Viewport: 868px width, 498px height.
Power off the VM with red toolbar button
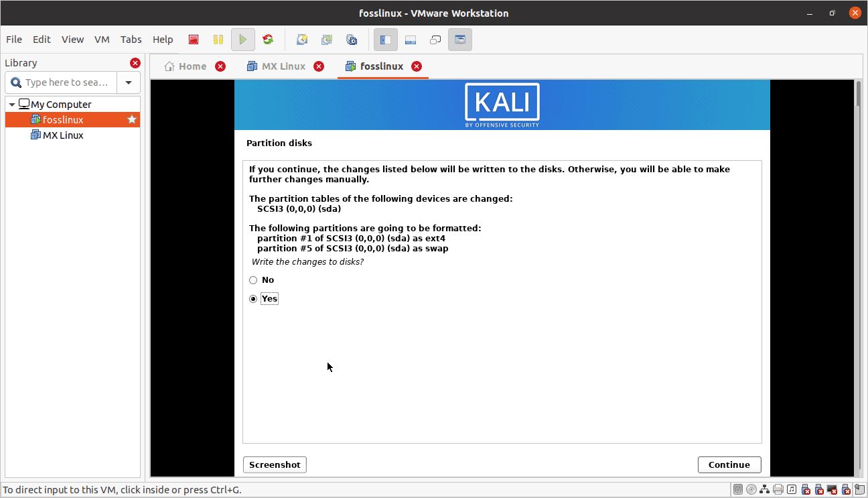[194, 40]
